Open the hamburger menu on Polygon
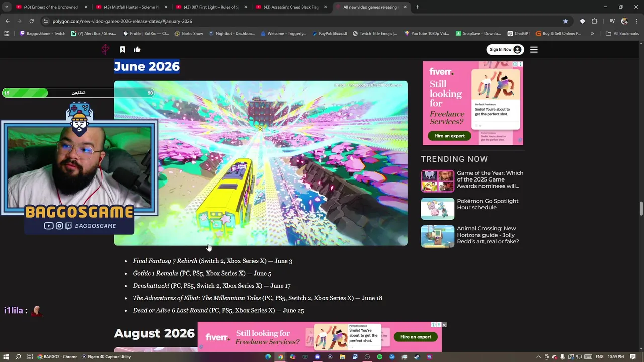Screen dimensions: 644x362 coord(534,49)
